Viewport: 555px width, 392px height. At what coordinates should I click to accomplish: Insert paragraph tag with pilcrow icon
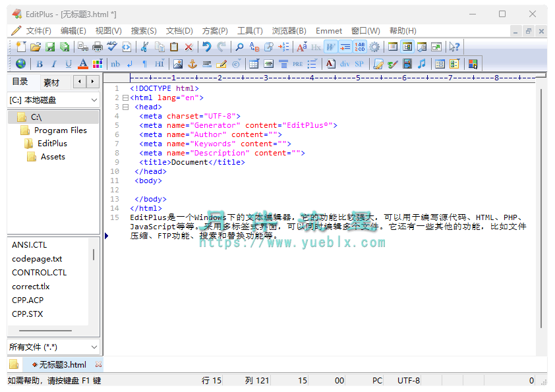pyautogui.click(x=144, y=64)
